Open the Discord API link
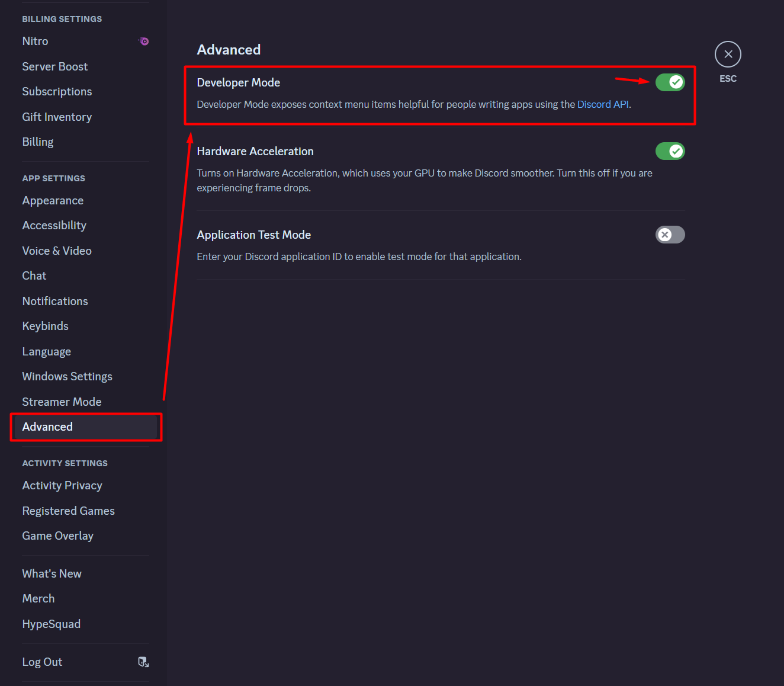The image size is (784, 686). point(603,104)
